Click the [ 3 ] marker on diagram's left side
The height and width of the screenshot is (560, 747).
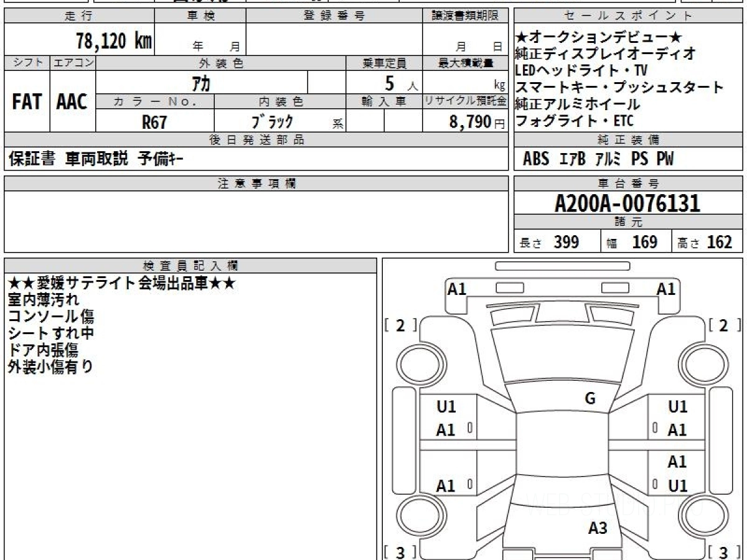pos(400,552)
